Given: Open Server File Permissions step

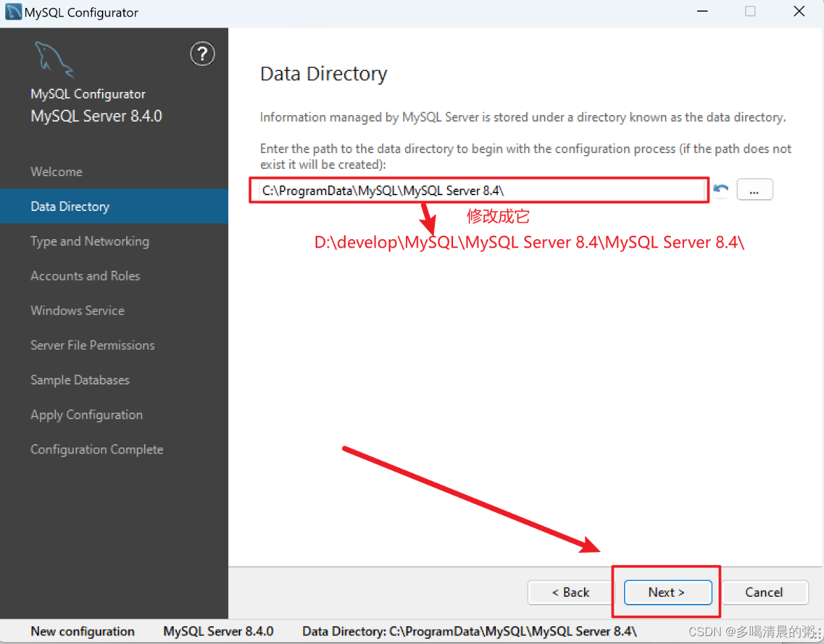Looking at the screenshot, I should 93,345.
